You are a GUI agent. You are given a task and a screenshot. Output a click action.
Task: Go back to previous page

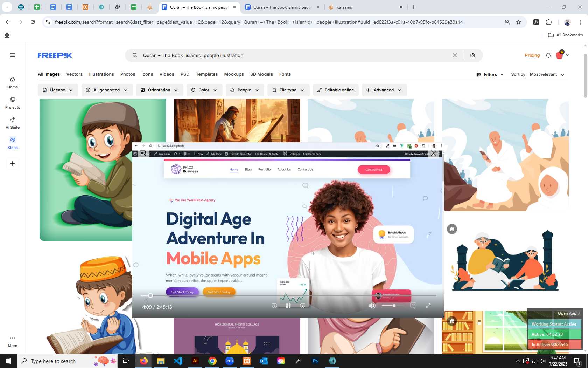click(8, 22)
